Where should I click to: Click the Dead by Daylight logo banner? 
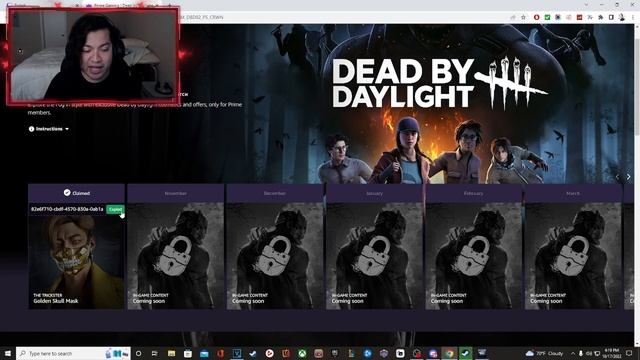[x=439, y=83]
